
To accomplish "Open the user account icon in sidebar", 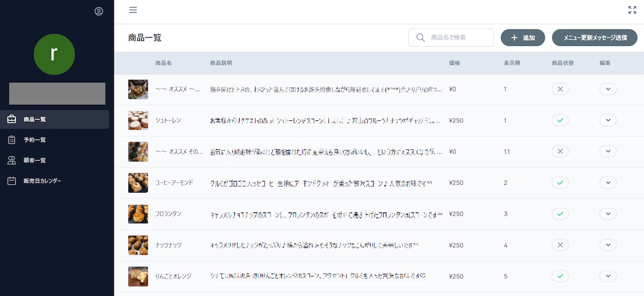I will tap(99, 11).
